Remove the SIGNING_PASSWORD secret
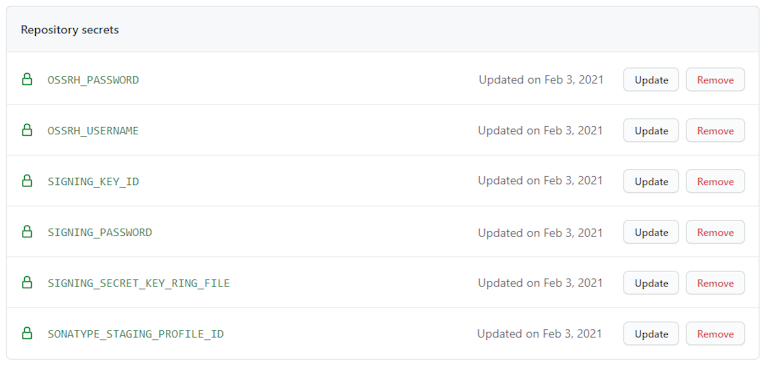Viewport: 768px width, 369px height. [x=715, y=232]
